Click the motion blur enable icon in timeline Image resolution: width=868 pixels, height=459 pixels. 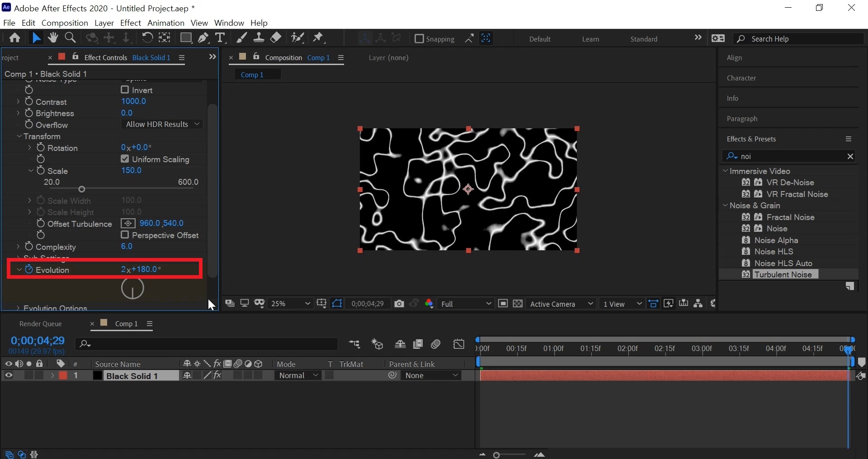(x=436, y=345)
